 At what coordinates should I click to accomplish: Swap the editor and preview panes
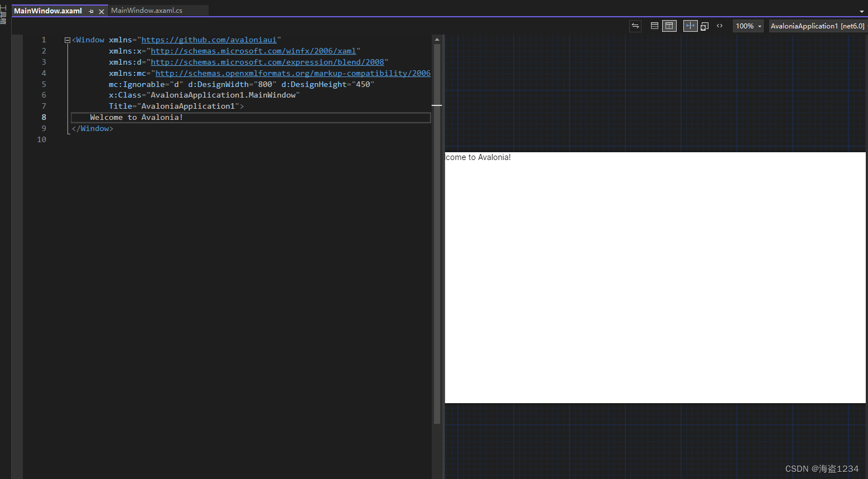click(x=635, y=26)
